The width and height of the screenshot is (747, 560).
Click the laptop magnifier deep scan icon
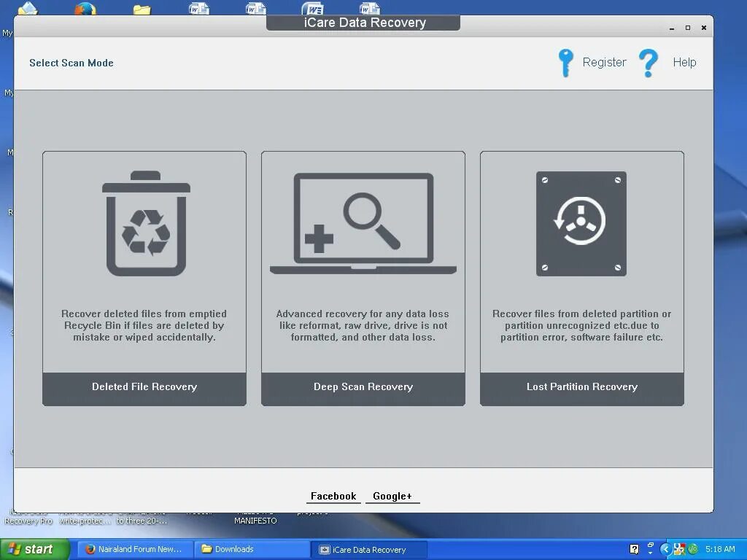[363, 223]
